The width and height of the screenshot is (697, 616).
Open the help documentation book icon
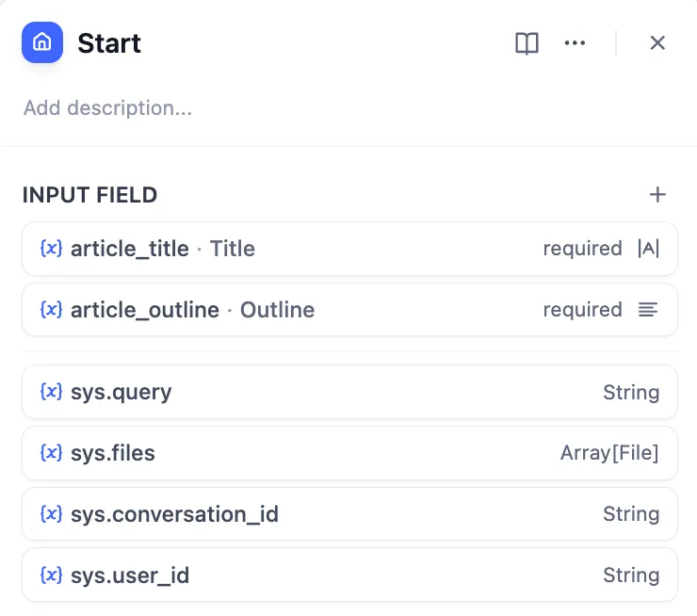coord(527,43)
